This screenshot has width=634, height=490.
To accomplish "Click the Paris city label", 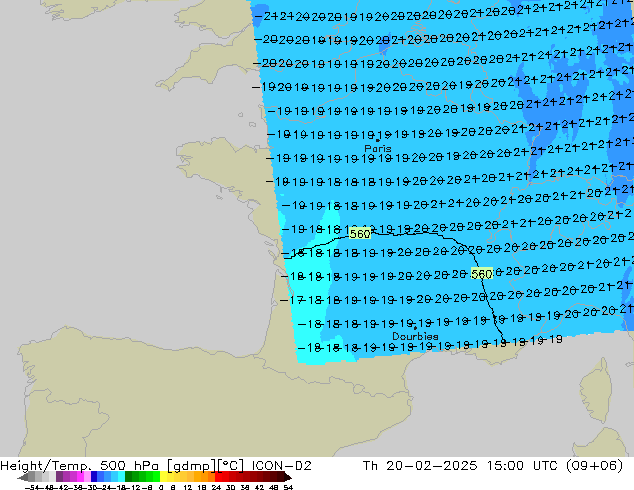I will pyautogui.click(x=378, y=149).
